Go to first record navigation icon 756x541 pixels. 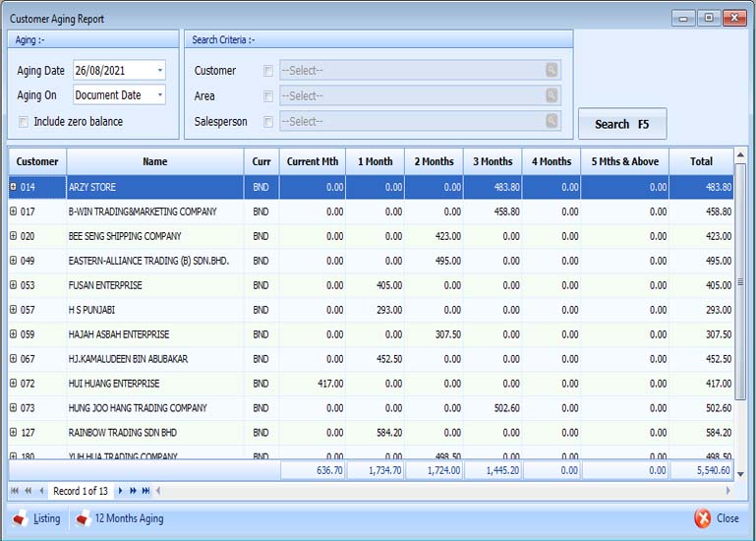15,491
